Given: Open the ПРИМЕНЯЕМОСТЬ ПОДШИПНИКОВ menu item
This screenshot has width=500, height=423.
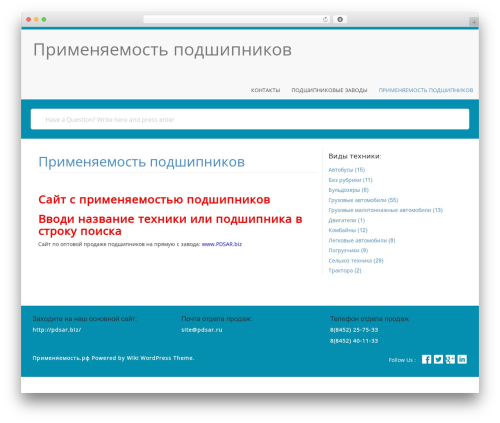Looking at the screenshot, I should click(x=426, y=90).
